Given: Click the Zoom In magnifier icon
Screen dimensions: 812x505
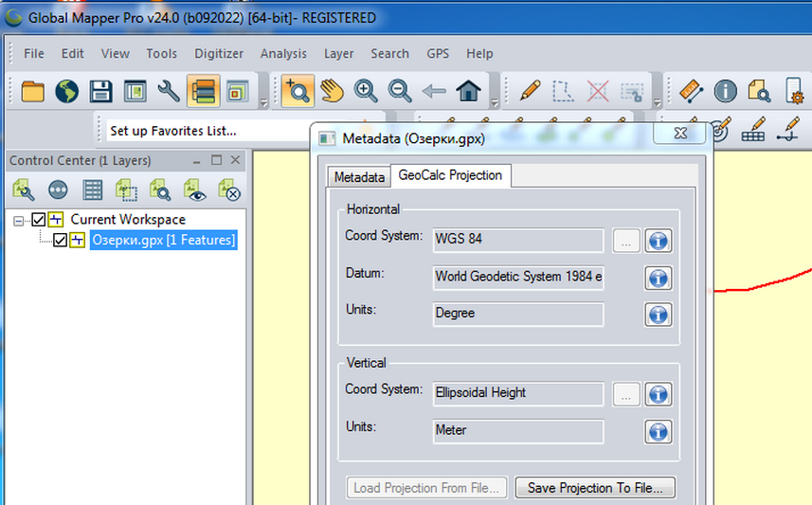Looking at the screenshot, I should [x=366, y=91].
